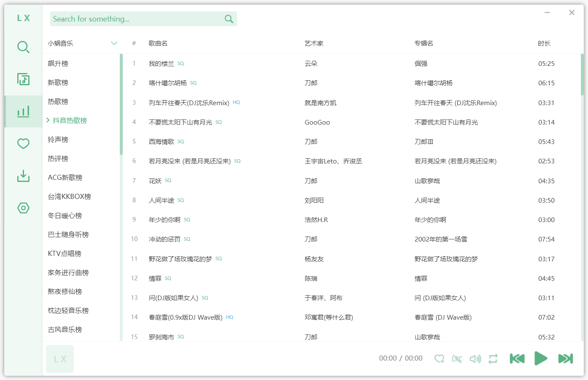
Task: Open the favorites heart icon in sidebar
Action: (x=23, y=144)
